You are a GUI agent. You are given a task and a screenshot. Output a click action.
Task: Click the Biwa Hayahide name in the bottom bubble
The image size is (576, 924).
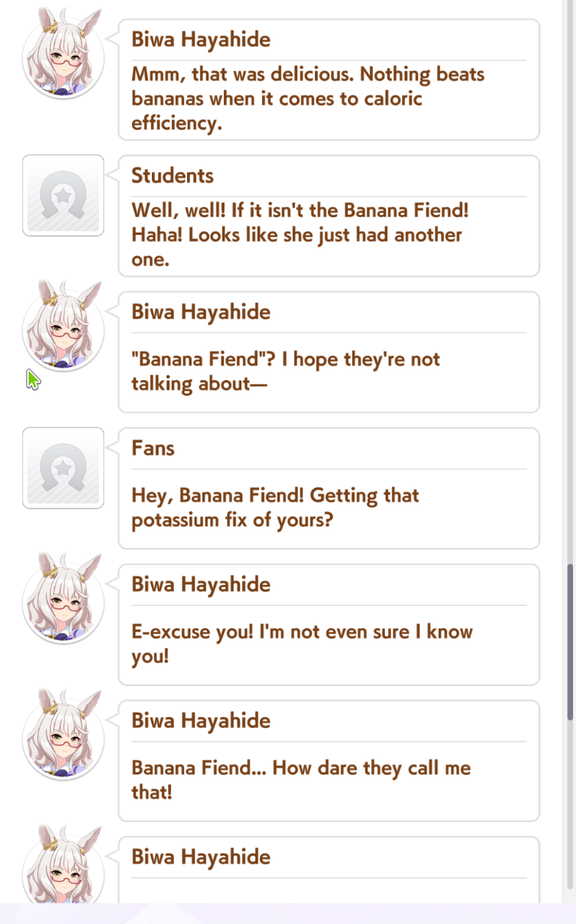200,856
